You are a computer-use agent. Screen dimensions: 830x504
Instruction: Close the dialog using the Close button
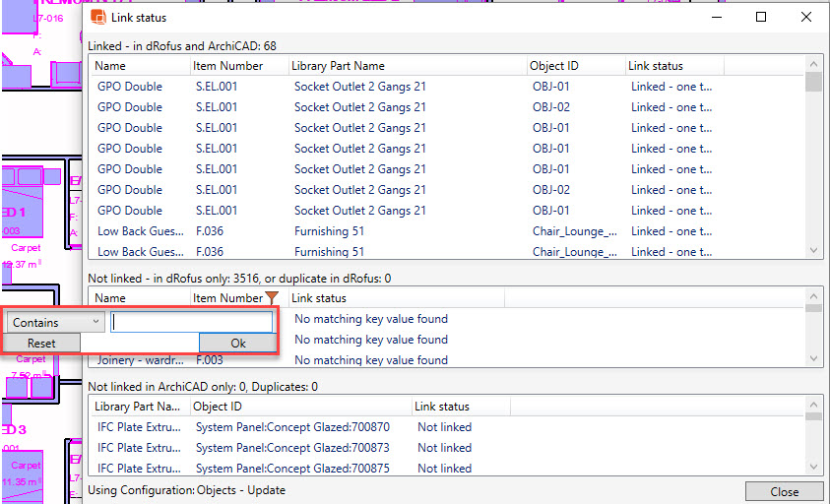pos(784,491)
